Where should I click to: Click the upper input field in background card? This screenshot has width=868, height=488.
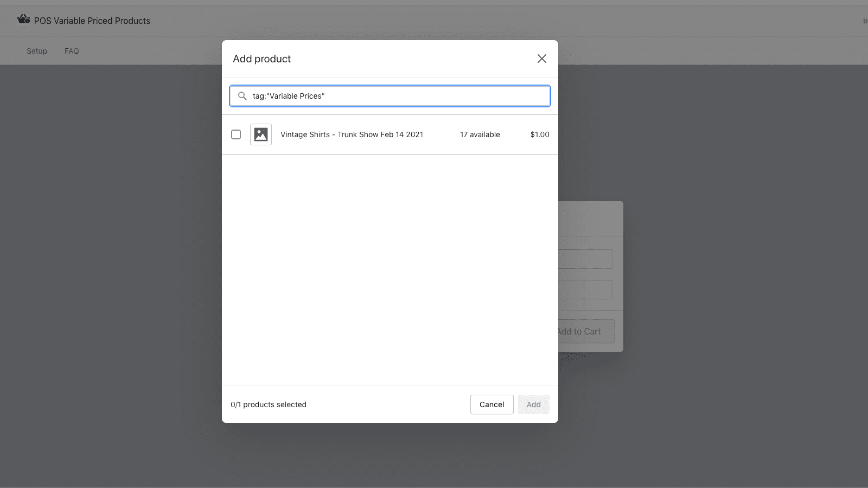pyautogui.click(x=585, y=259)
